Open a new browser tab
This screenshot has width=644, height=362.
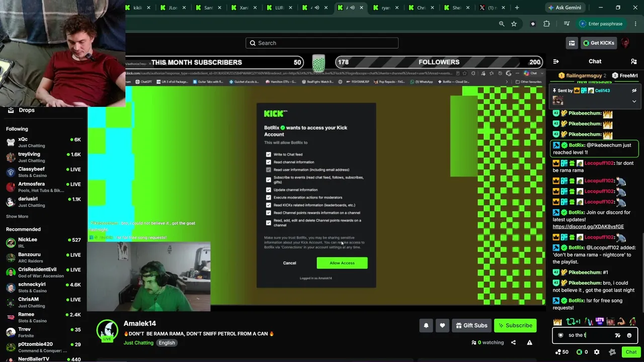(x=517, y=8)
